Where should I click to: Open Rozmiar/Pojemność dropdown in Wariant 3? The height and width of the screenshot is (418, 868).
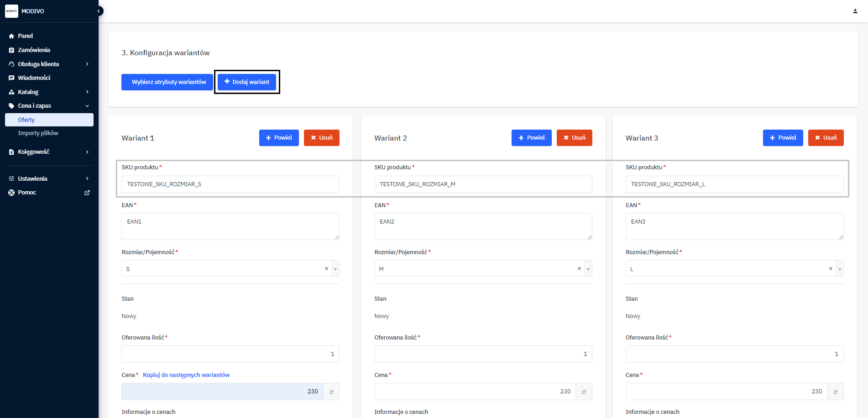[839, 269]
